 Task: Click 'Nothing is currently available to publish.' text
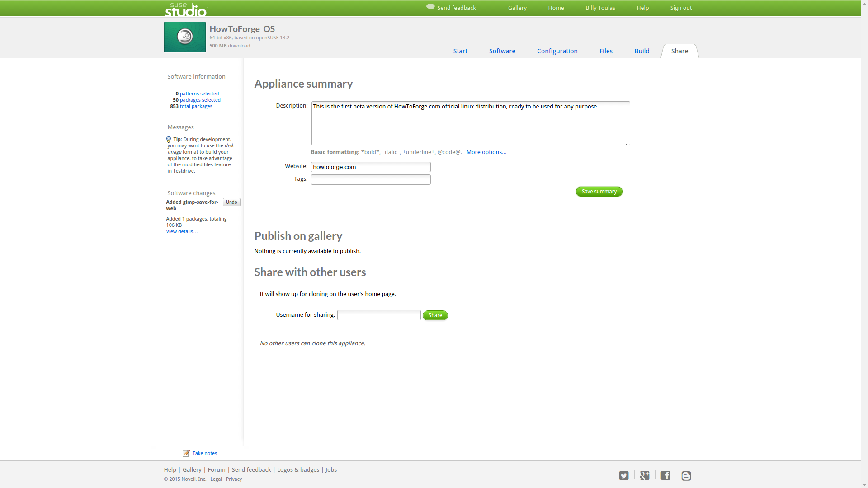click(x=307, y=251)
